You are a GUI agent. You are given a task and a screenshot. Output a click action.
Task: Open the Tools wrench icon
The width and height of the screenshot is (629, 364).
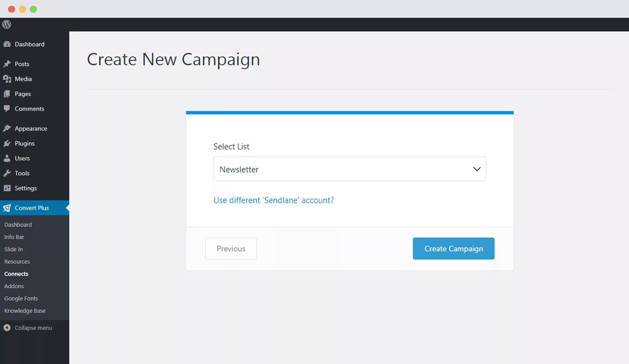pos(7,173)
